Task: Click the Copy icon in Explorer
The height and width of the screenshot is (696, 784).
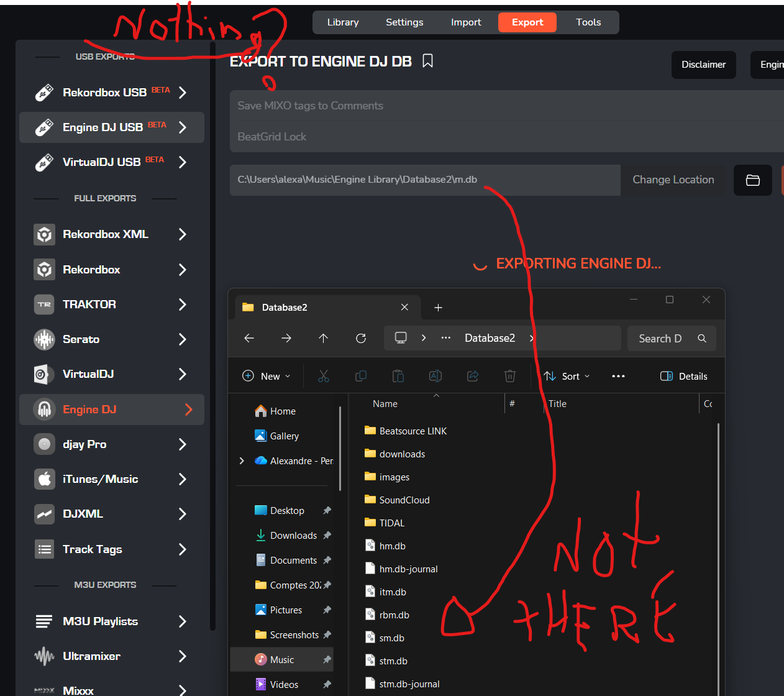Action: 361,376
